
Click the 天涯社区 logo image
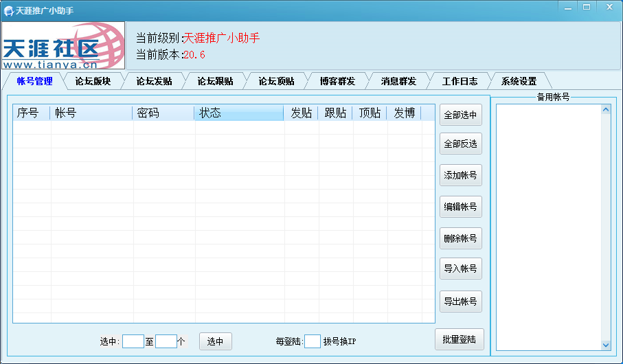tap(63, 45)
